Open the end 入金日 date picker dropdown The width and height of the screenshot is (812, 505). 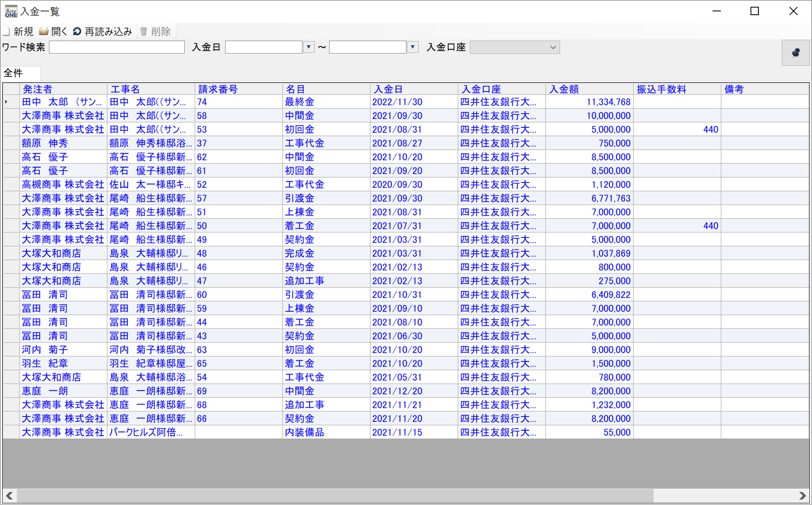(413, 47)
